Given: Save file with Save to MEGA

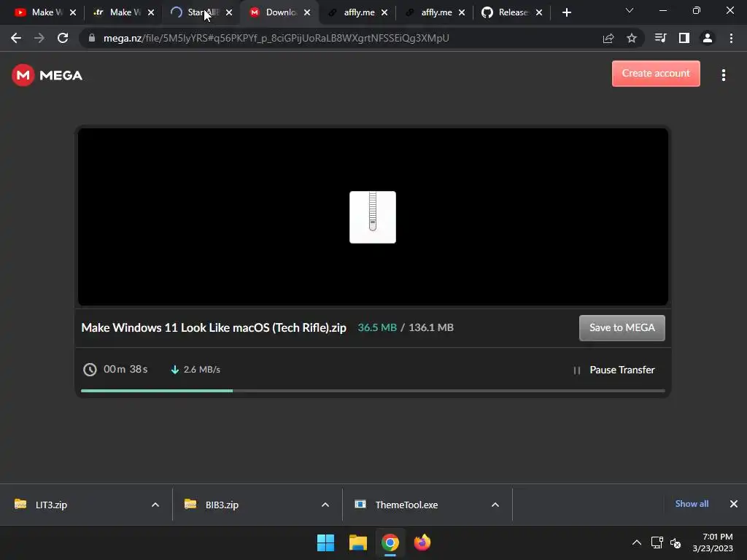Looking at the screenshot, I should click(622, 327).
